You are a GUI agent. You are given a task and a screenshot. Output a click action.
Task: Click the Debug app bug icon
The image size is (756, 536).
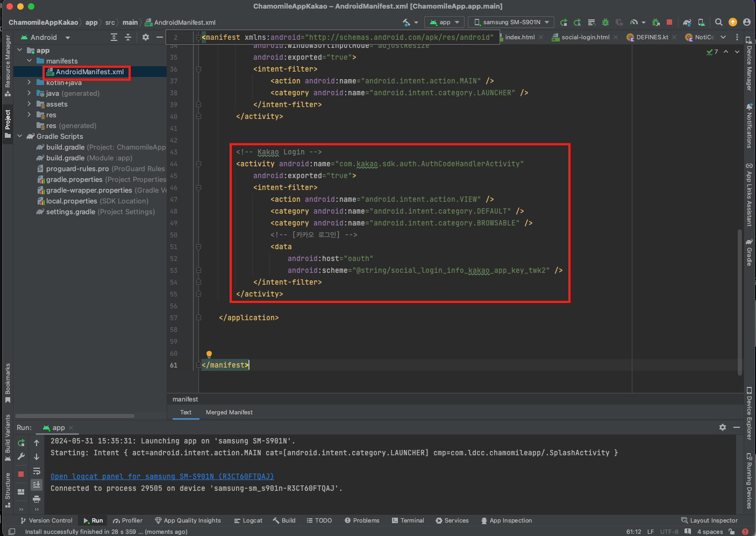pos(605,22)
